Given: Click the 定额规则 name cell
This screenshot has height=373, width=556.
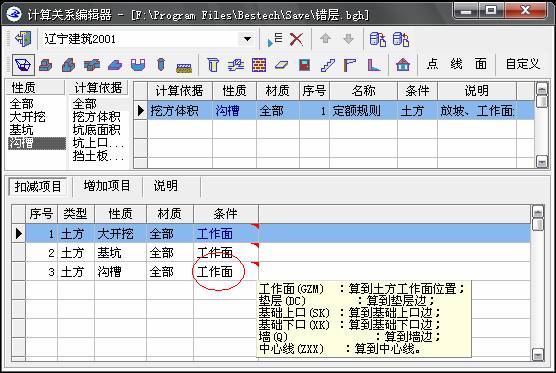Looking at the screenshot, I should [363, 111].
